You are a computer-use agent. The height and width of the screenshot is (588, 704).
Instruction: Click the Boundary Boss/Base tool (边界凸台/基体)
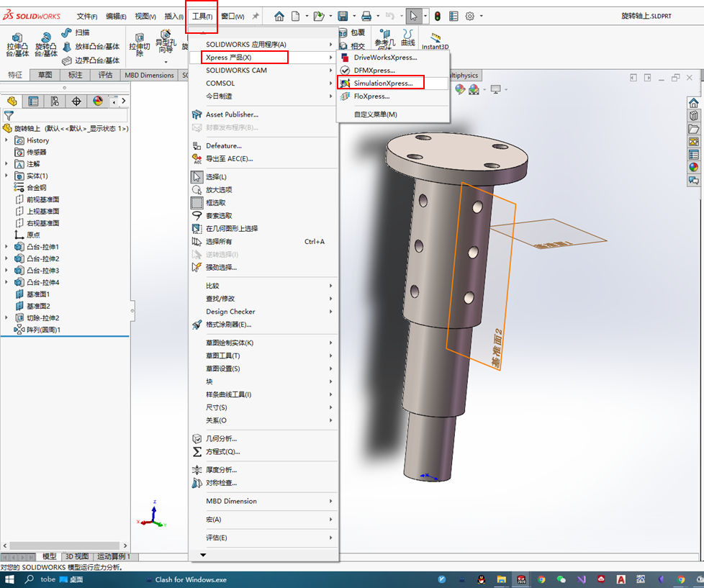91,60
